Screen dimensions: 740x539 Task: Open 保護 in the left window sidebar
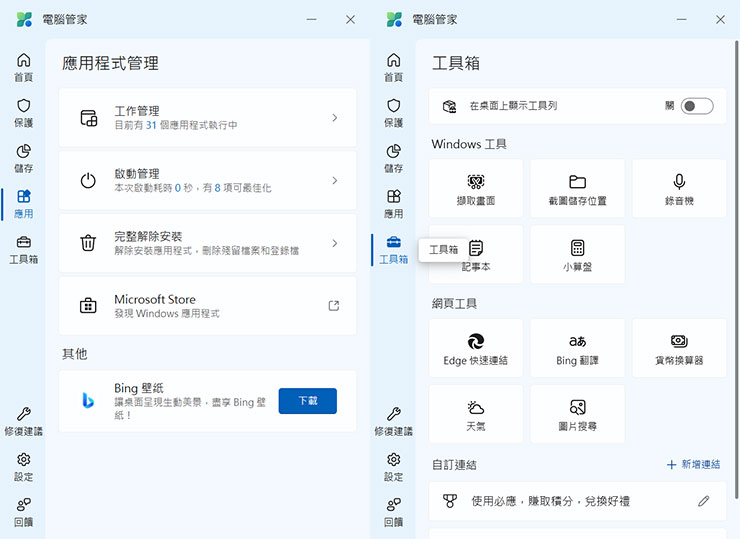(x=24, y=113)
